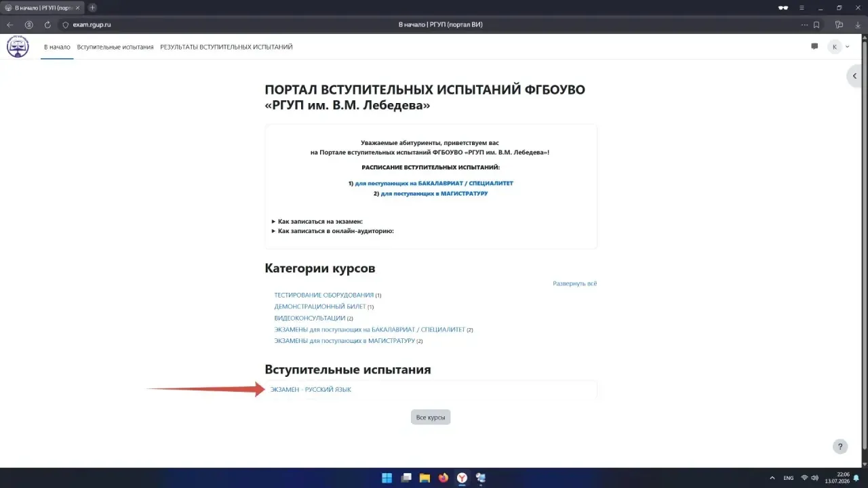Open 'ЭКЗАМЕН - РУССКИЙ ЯЗЫК' course link
868x488 pixels.
click(311, 390)
